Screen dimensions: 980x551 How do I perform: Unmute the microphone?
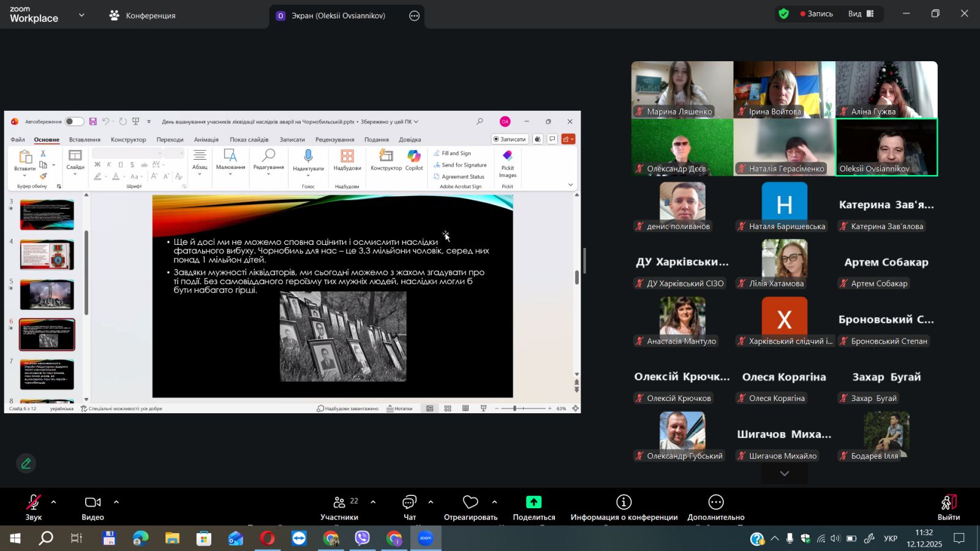pyautogui.click(x=33, y=503)
